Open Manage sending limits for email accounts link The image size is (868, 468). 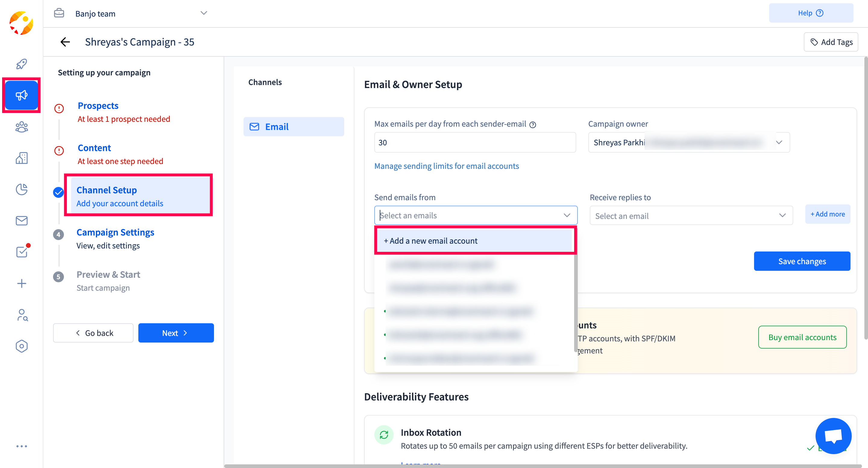pos(446,166)
